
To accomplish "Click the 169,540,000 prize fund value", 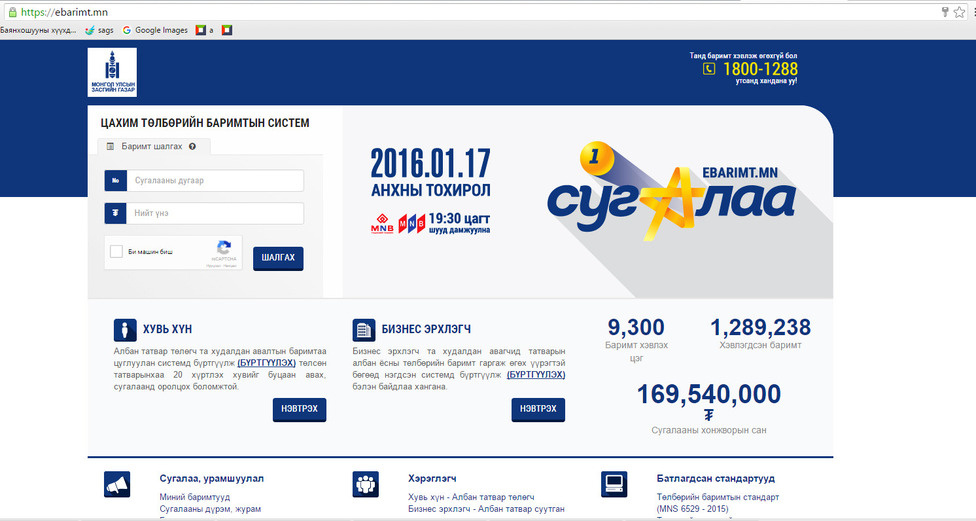I will pyautogui.click(x=709, y=394).
